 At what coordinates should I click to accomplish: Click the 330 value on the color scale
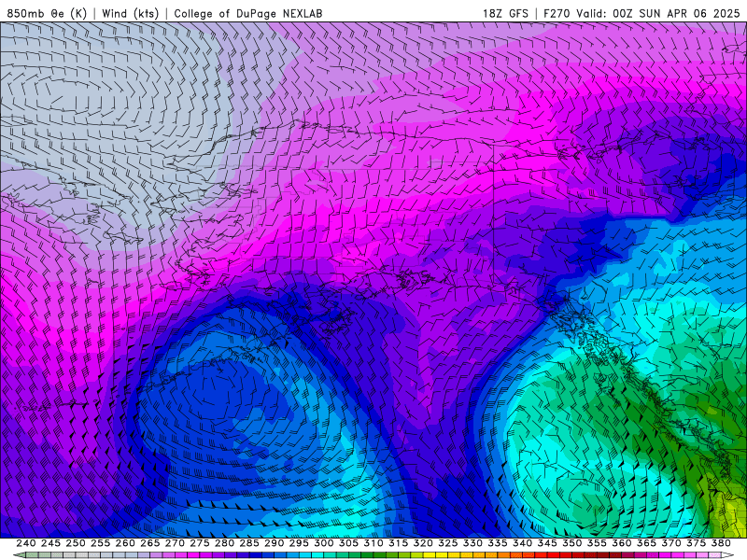coord(472,543)
